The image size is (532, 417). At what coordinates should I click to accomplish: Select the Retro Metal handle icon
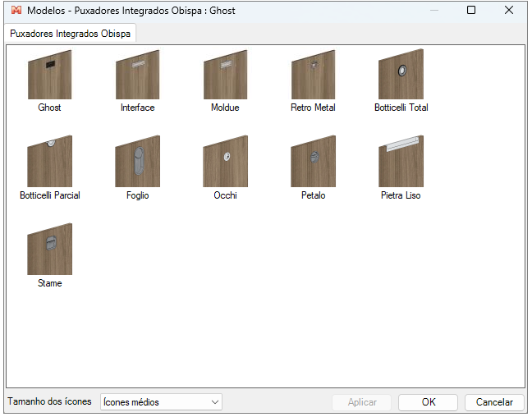tap(313, 75)
